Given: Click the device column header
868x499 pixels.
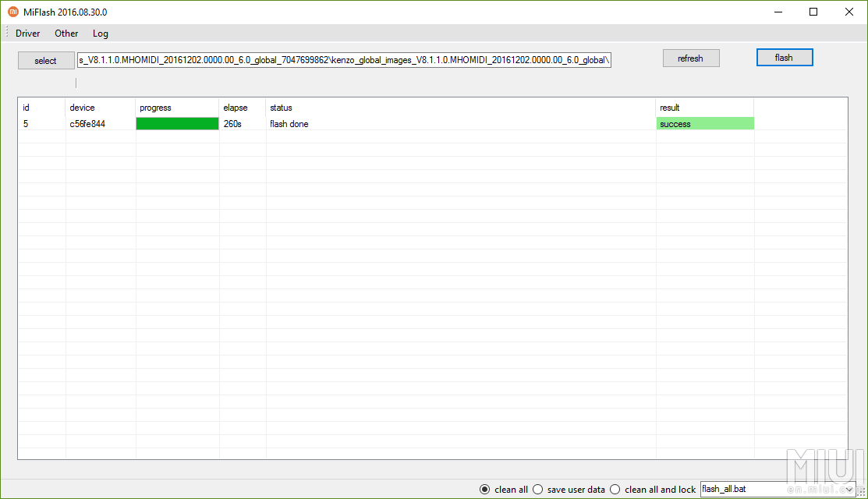Looking at the screenshot, I should click(100, 108).
